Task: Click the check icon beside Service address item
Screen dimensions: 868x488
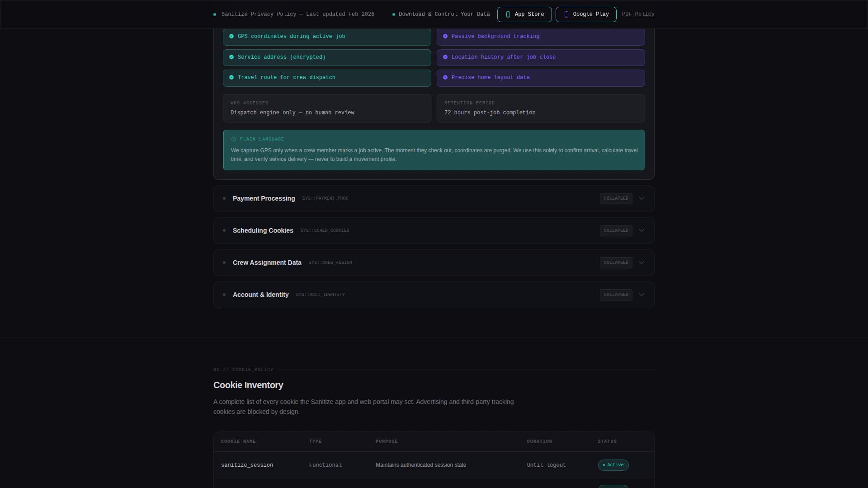Action: 231,57
